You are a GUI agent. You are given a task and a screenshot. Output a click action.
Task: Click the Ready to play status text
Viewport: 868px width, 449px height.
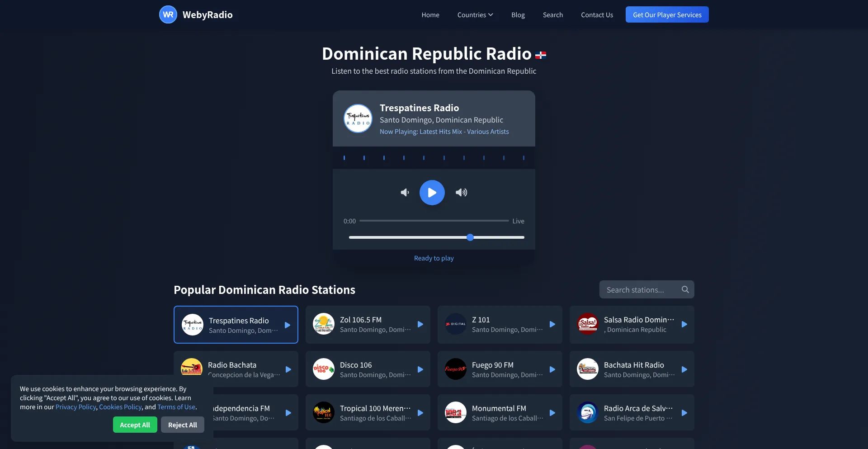click(x=434, y=258)
